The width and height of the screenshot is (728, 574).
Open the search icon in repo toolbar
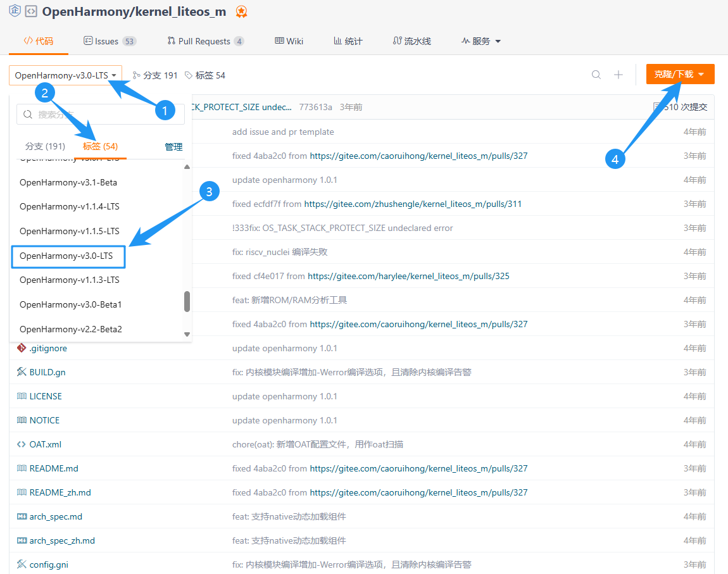596,75
